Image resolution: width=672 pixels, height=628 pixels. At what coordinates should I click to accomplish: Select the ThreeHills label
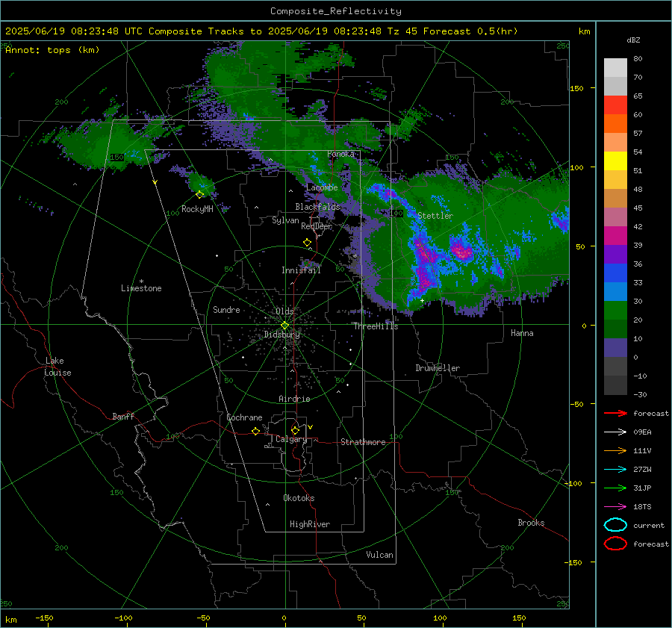tap(376, 326)
